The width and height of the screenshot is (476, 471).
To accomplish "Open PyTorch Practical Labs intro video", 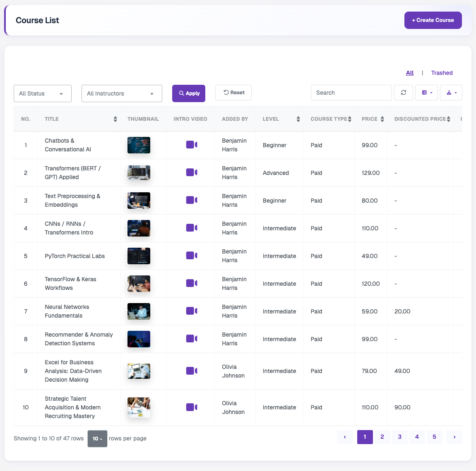I will pyautogui.click(x=192, y=256).
